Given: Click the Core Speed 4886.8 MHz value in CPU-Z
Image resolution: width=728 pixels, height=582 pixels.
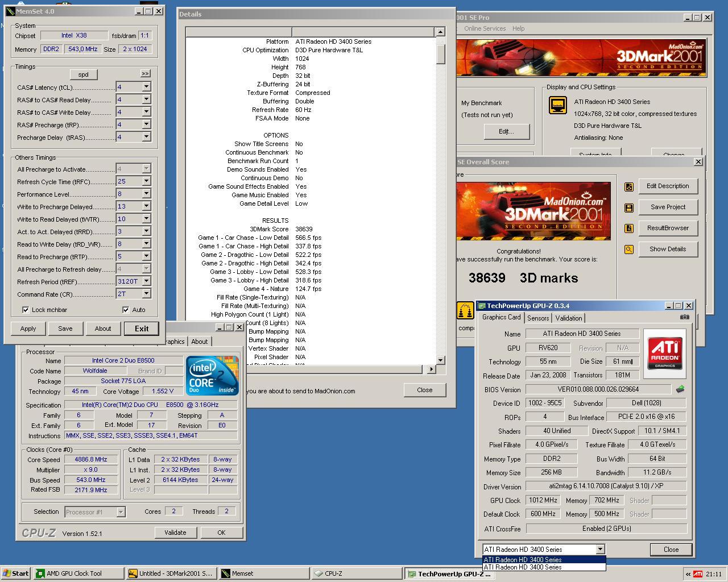Looking at the screenshot, I should pyautogui.click(x=91, y=459).
